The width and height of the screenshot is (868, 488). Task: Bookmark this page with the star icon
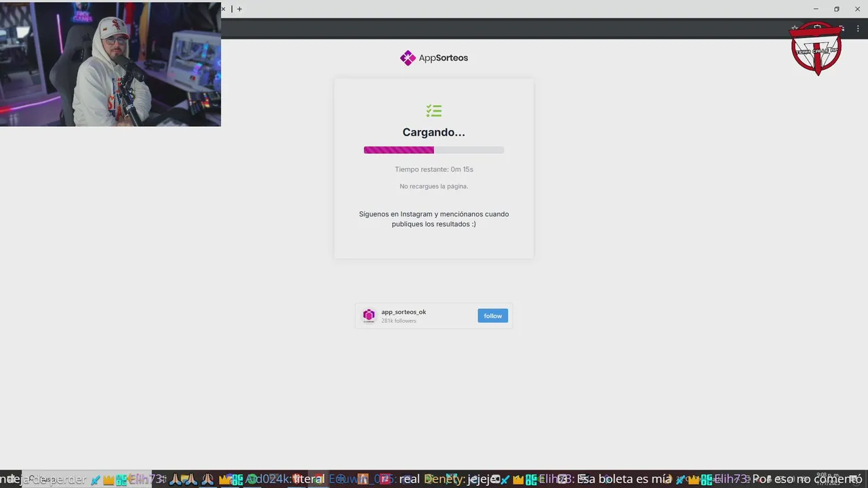click(x=794, y=28)
